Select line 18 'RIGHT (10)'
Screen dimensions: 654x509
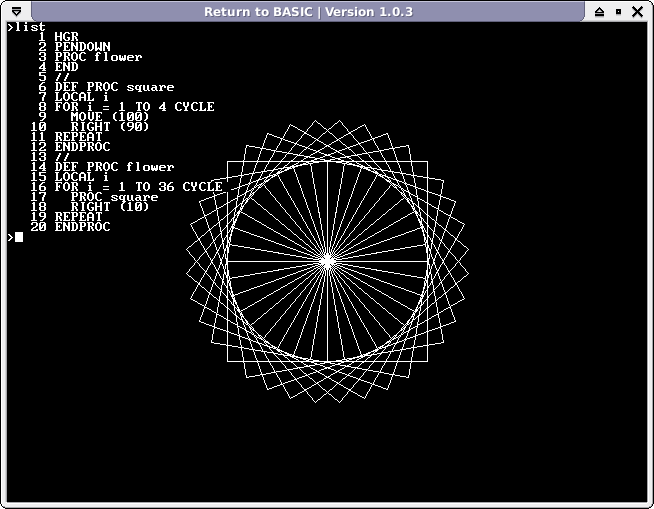[90, 207]
